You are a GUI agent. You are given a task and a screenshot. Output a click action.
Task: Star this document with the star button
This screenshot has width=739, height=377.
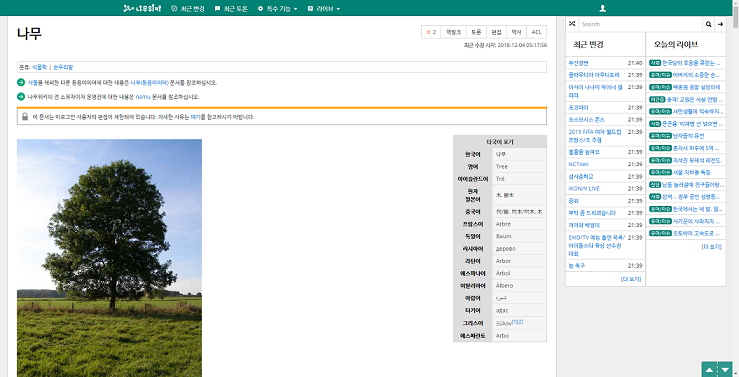point(431,32)
